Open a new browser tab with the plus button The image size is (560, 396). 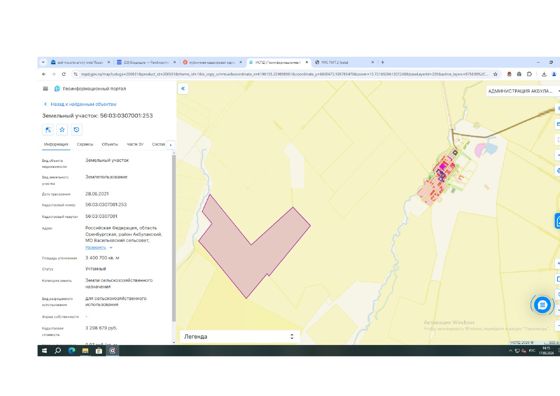[382, 62]
